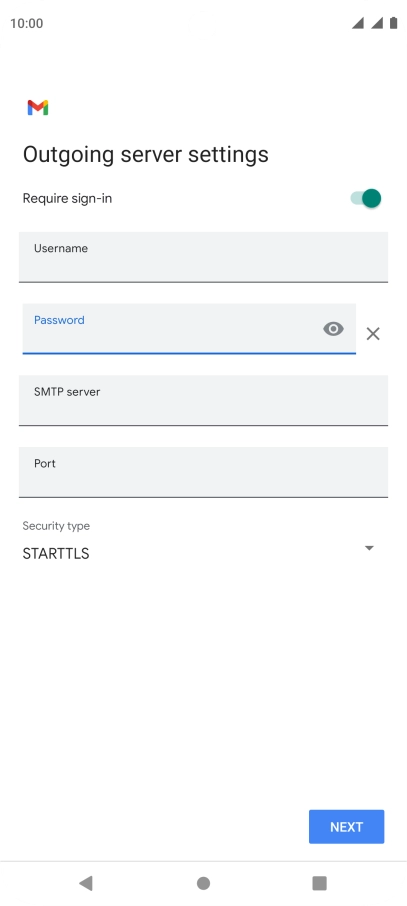Focus the Username input field

tap(204, 257)
